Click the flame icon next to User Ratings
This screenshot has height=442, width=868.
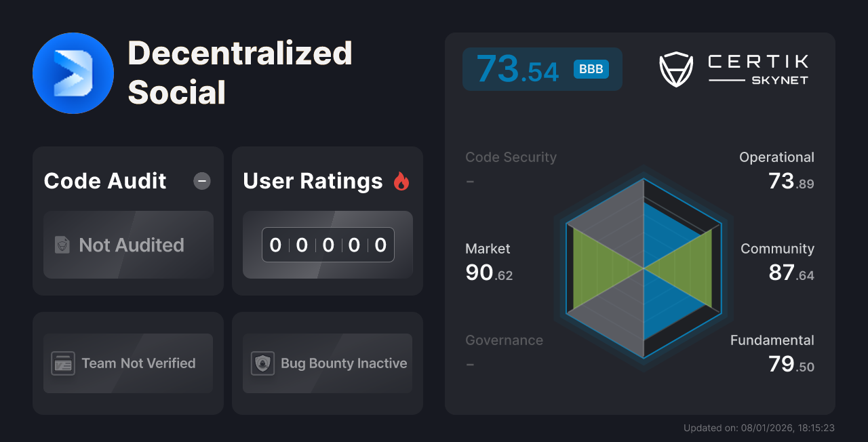[x=401, y=180]
